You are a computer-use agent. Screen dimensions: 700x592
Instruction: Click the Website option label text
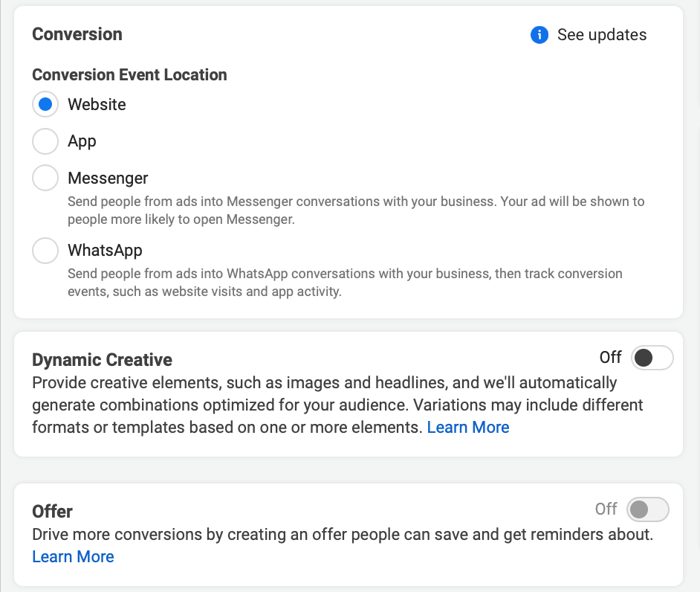97,105
